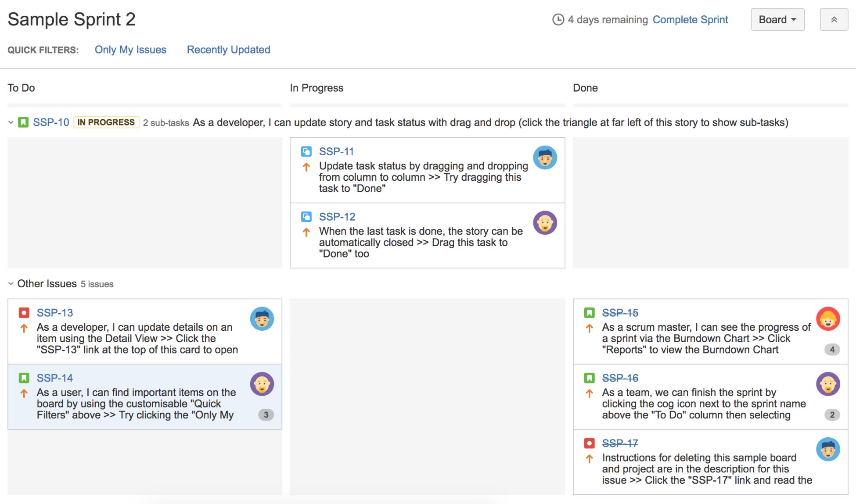Apply the Recently Updated quick filter
The image size is (856, 504).
coord(228,50)
